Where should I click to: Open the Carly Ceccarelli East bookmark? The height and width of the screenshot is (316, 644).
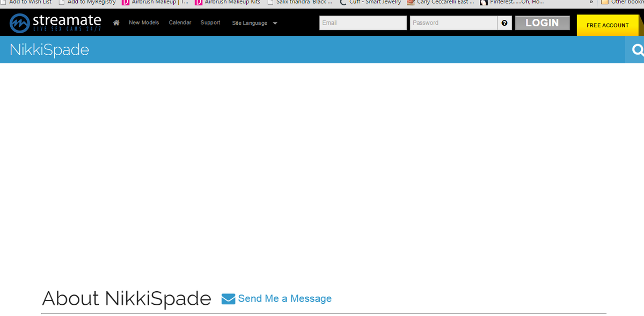[x=441, y=2]
